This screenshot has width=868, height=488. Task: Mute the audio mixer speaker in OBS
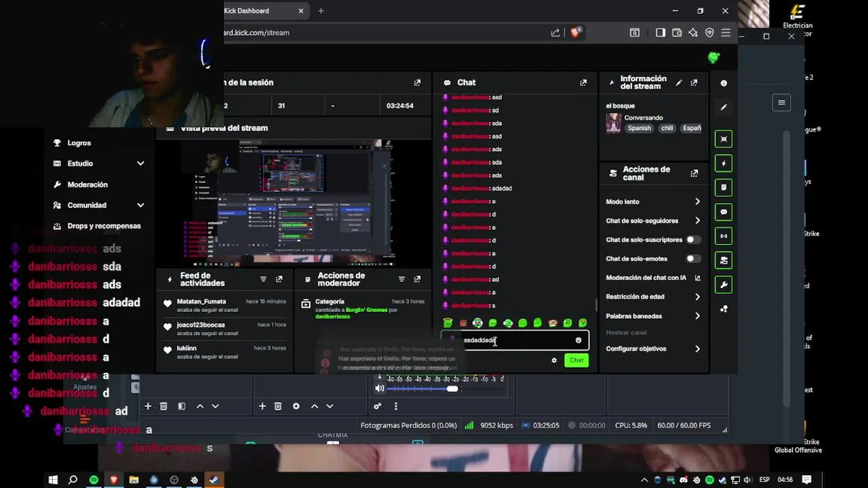[380, 388]
